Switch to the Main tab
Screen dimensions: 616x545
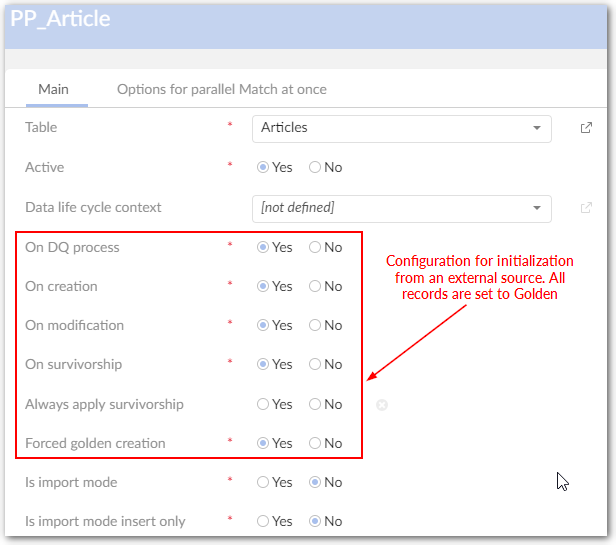coord(53,89)
